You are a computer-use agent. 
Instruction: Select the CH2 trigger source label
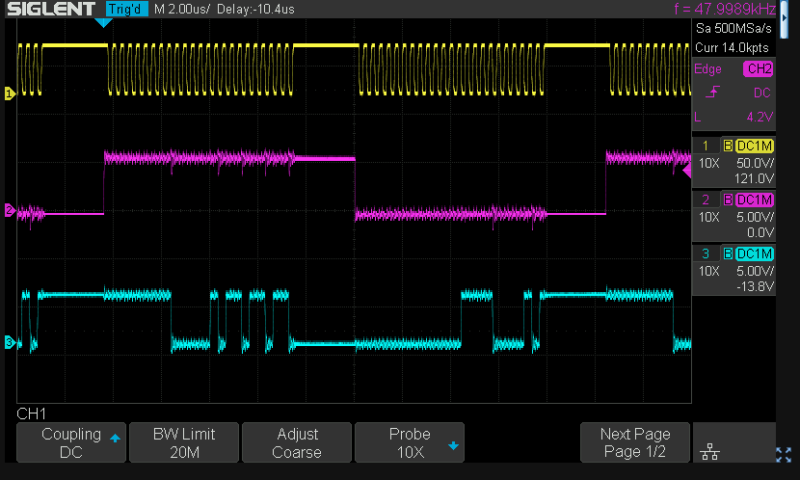pyautogui.click(x=758, y=69)
